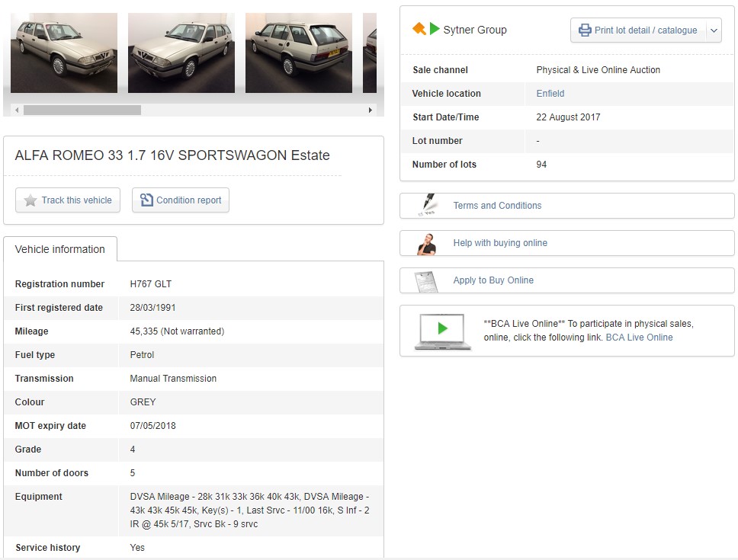Click the Apply to Buy Online link
Image resolution: width=738 pixels, height=560 pixels.
493,280
